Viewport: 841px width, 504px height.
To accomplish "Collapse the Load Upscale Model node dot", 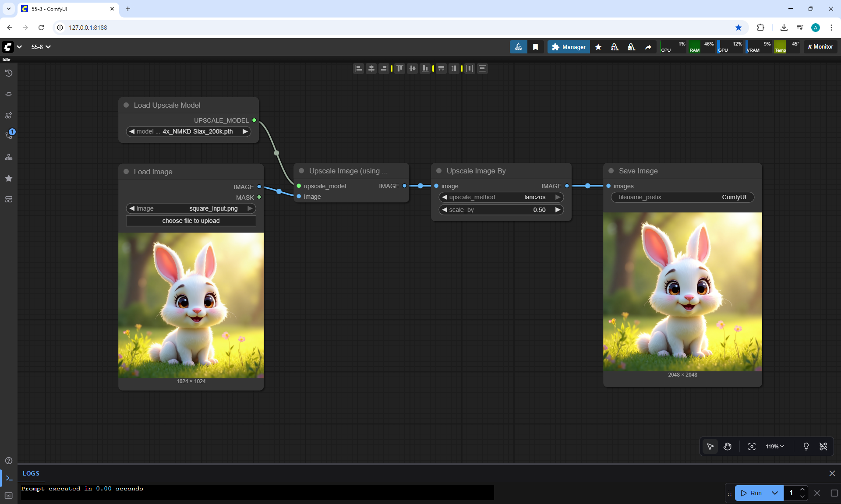I will (x=126, y=105).
